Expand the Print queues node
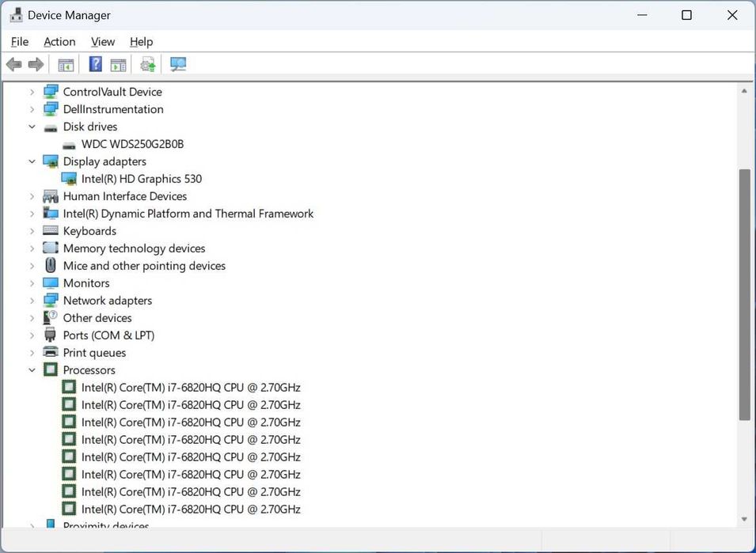This screenshot has height=553, width=756. click(x=32, y=353)
